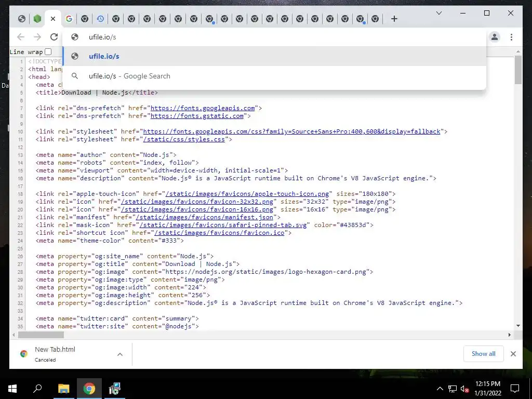Open the Chrome three-dot menu
532x399 pixels.
511,37
